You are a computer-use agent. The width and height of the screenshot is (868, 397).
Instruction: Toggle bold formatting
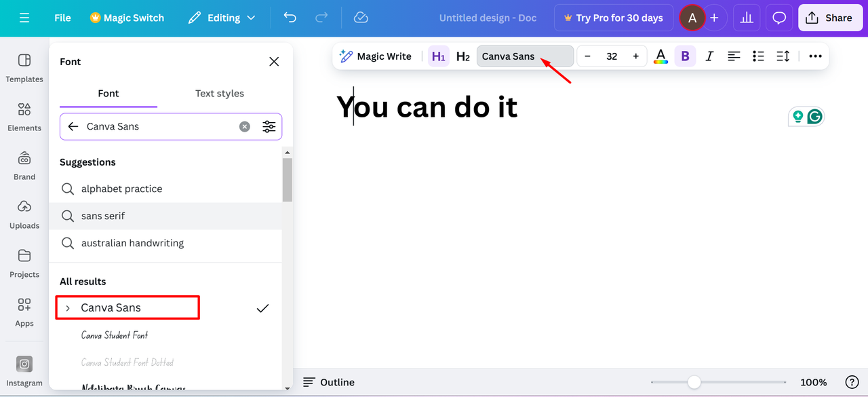coord(685,56)
